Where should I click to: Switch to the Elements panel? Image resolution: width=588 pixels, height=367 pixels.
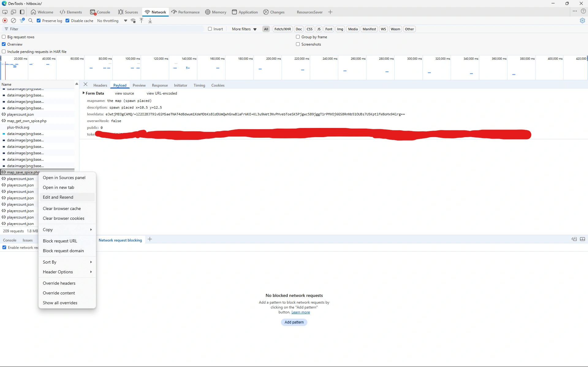pyautogui.click(x=71, y=12)
